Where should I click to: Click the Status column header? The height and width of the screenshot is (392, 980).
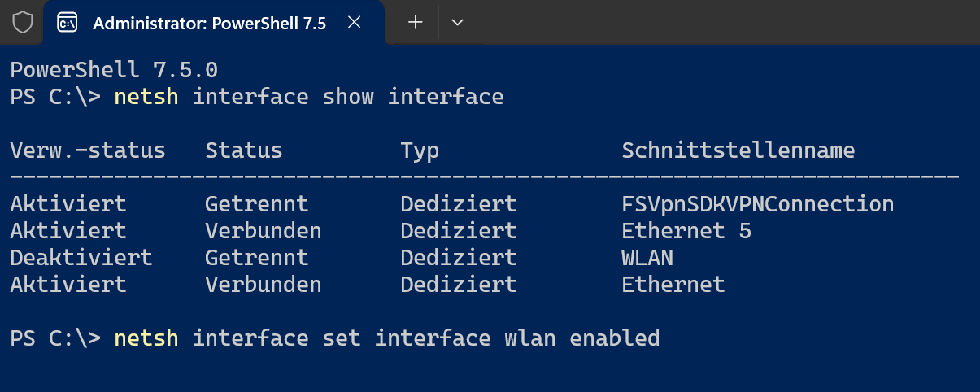click(244, 150)
